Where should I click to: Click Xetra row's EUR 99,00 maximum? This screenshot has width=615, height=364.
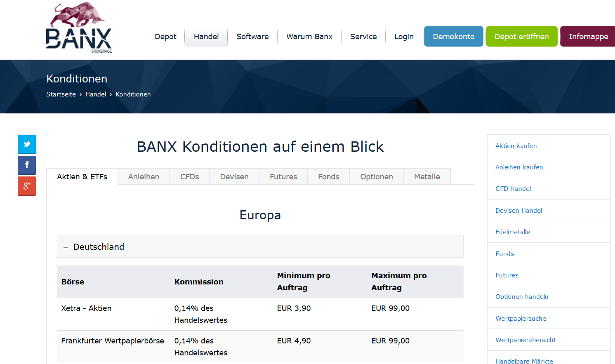coord(390,308)
